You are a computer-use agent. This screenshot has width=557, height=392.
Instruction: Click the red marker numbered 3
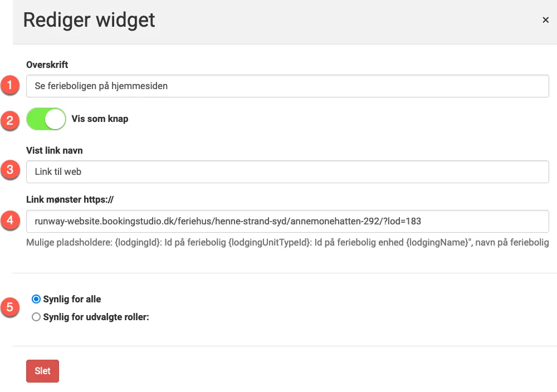[10, 171]
